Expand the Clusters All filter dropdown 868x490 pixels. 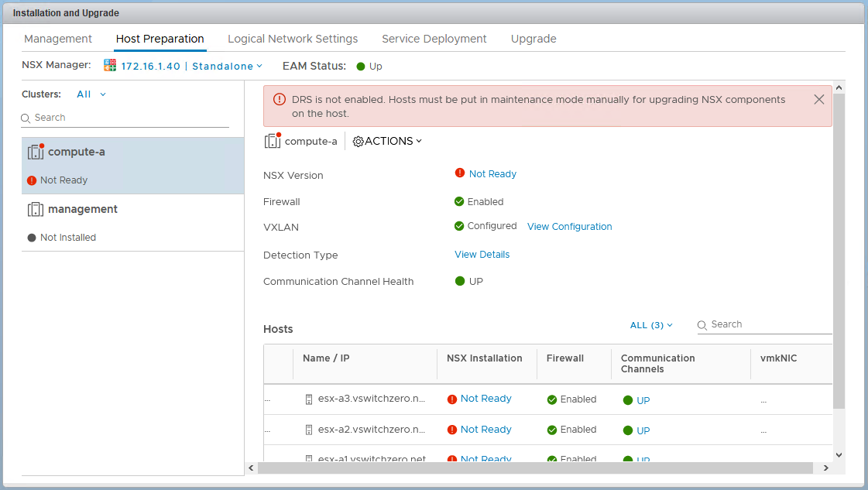coord(91,94)
